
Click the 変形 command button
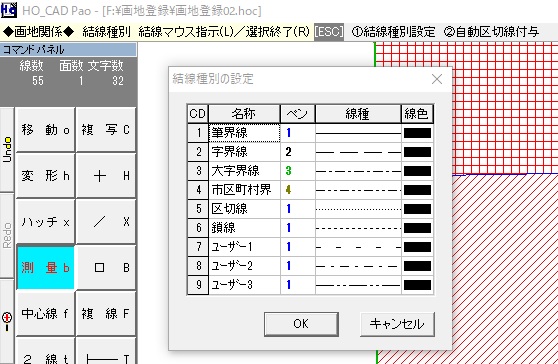pos(46,176)
